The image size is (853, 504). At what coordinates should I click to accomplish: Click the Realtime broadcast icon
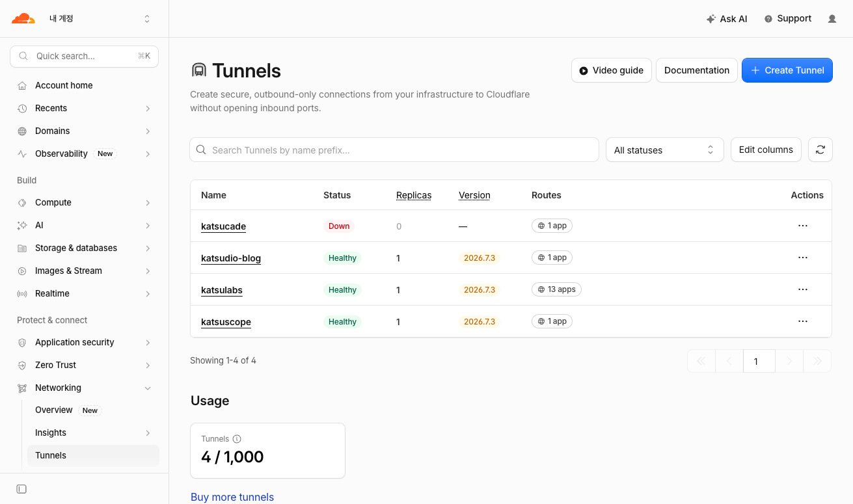click(22, 294)
